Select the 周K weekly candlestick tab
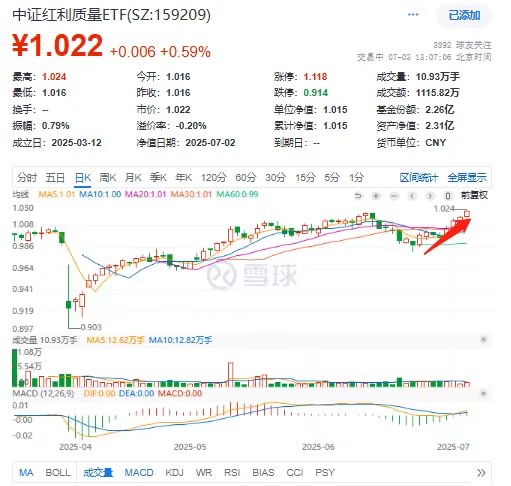This screenshot has height=486, width=511. [x=108, y=177]
